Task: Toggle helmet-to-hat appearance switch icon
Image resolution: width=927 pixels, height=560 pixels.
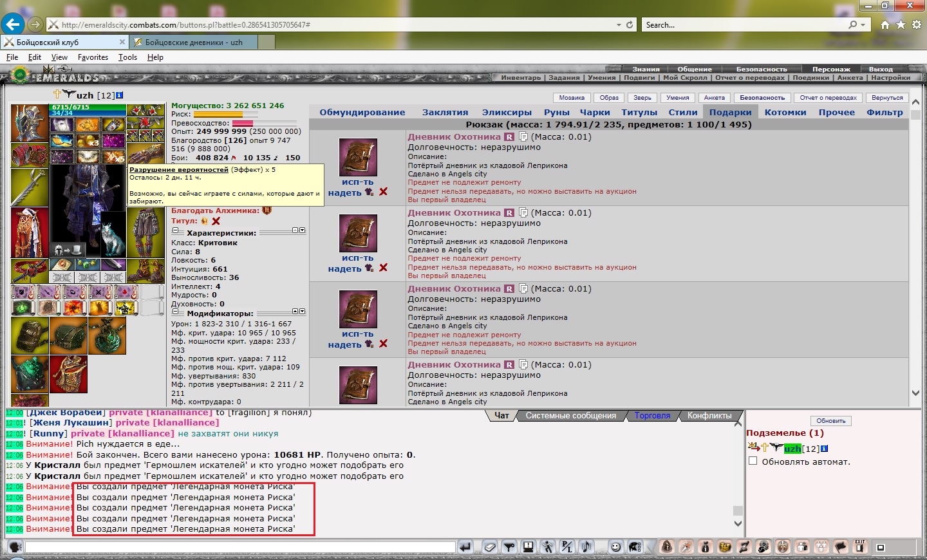Action: 68,249
